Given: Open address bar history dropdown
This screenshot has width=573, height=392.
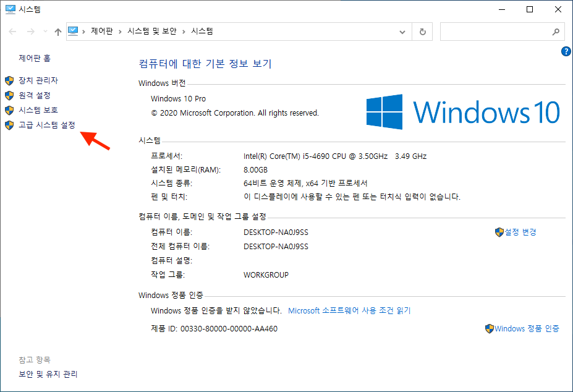Looking at the screenshot, I should coord(402,32).
